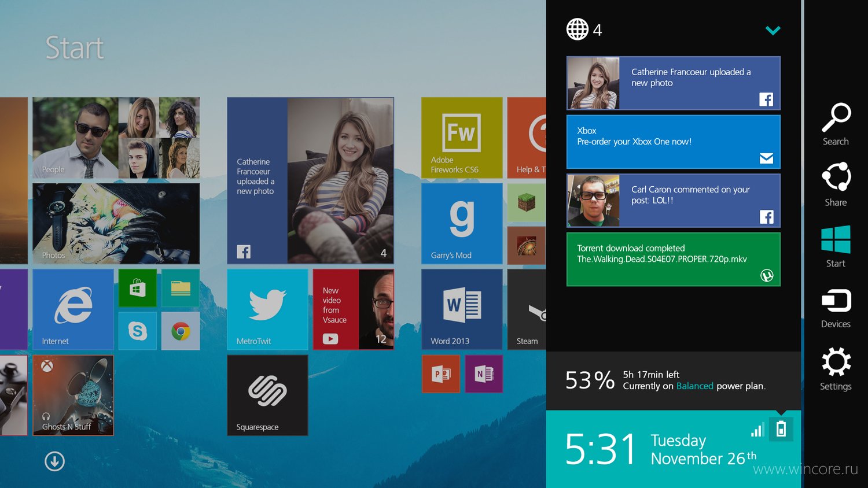This screenshot has width=868, height=488.
Task: Launch the Google Chrome tile
Action: coord(181,331)
